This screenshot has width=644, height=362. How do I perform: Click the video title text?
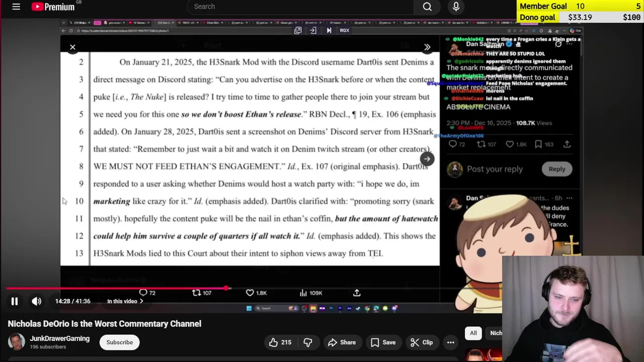tap(105, 324)
